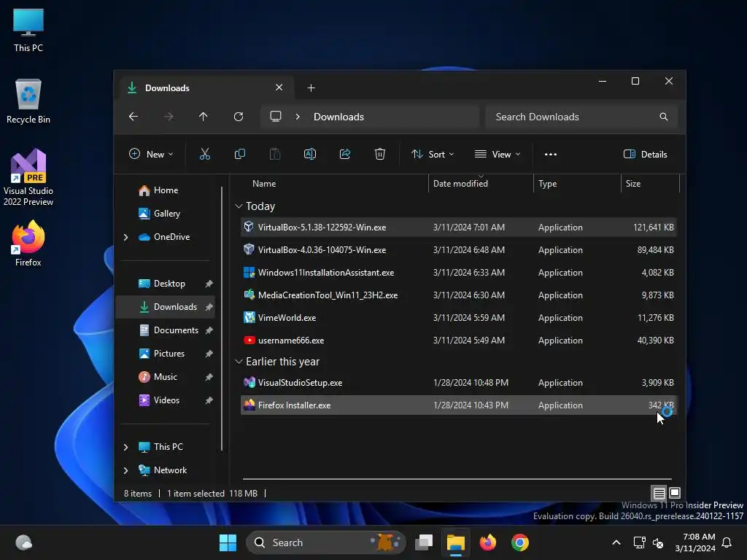Launch Google Chrome from the taskbar
Image resolution: width=747 pixels, height=560 pixels.
[x=519, y=542]
